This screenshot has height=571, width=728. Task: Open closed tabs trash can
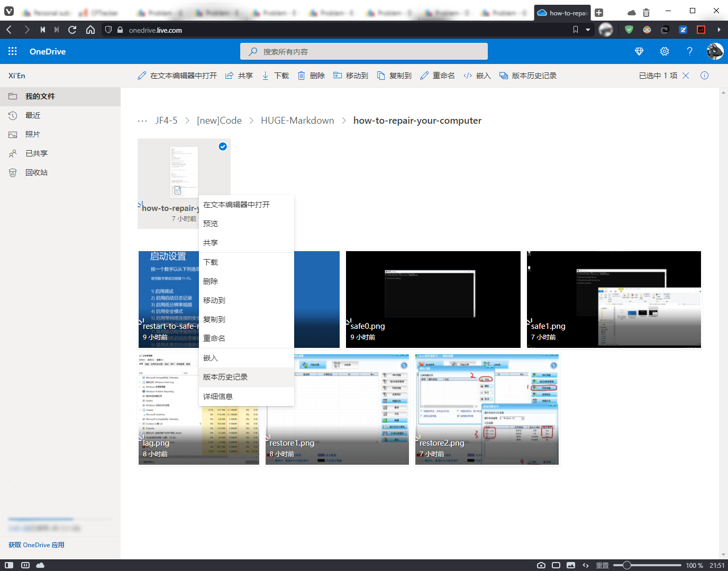tap(646, 13)
